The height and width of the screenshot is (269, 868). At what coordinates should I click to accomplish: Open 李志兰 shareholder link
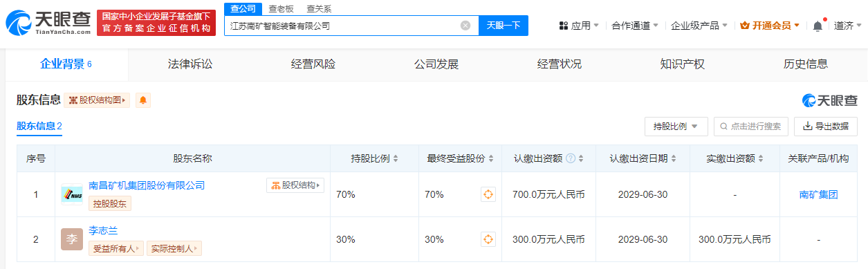[x=103, y=230]
